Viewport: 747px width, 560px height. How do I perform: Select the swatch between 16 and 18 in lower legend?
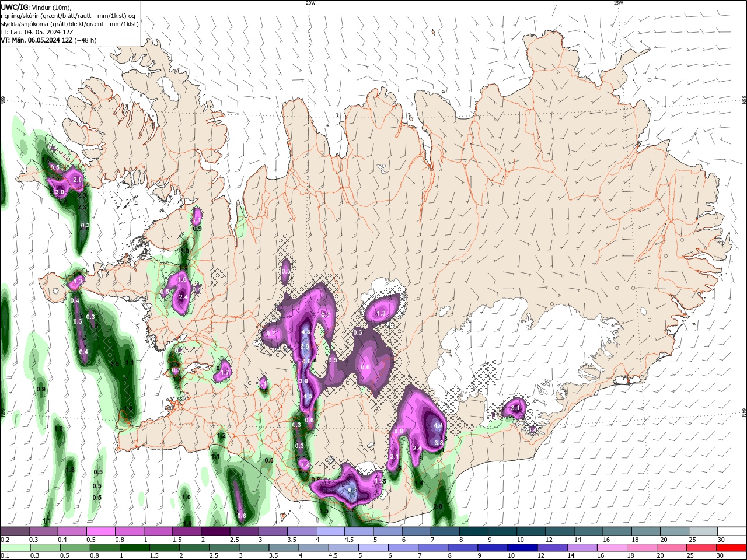coord(612,548)
